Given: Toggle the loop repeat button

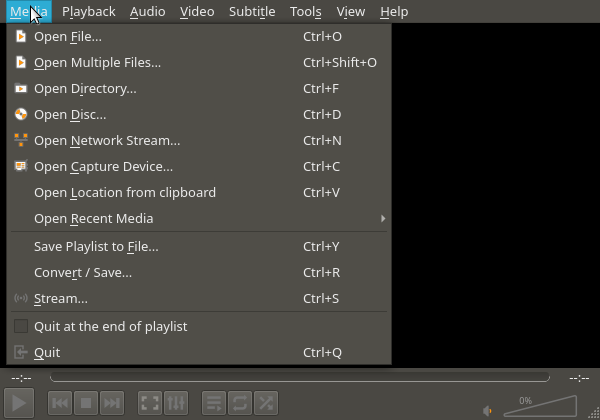Looking at the screenshot, I should pos(239,403).
